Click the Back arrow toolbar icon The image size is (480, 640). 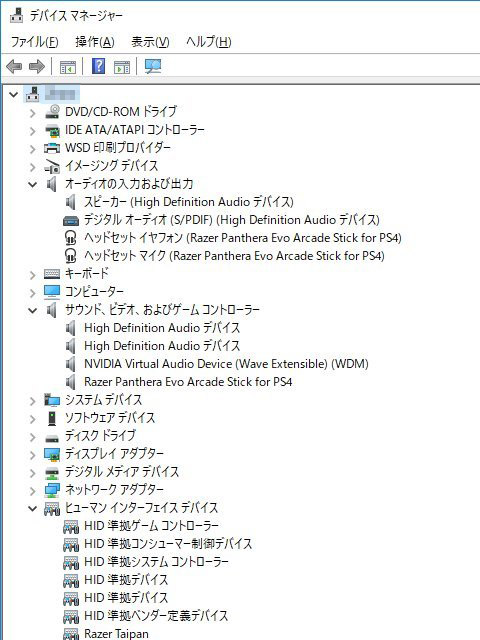tap(14, 66)
